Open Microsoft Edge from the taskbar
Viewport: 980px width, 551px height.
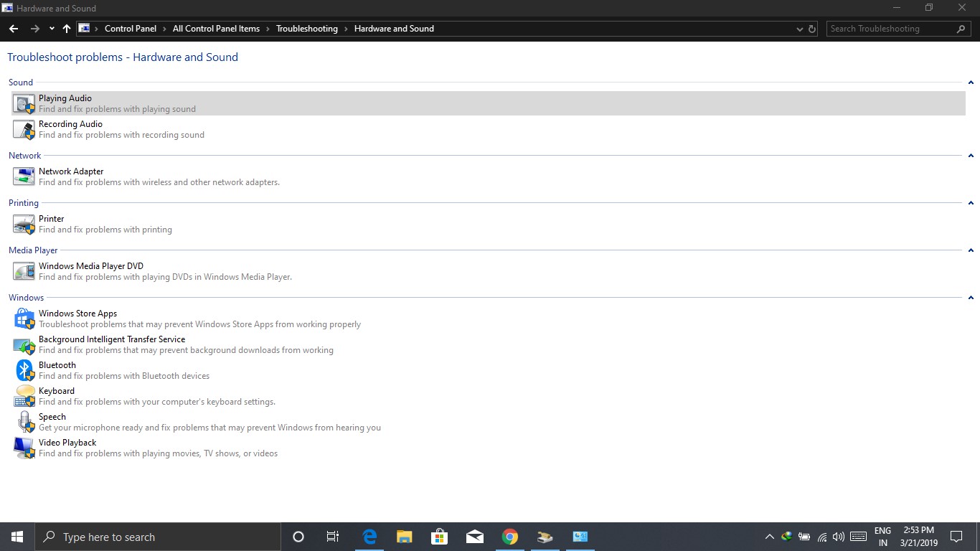tap(369, 537)
